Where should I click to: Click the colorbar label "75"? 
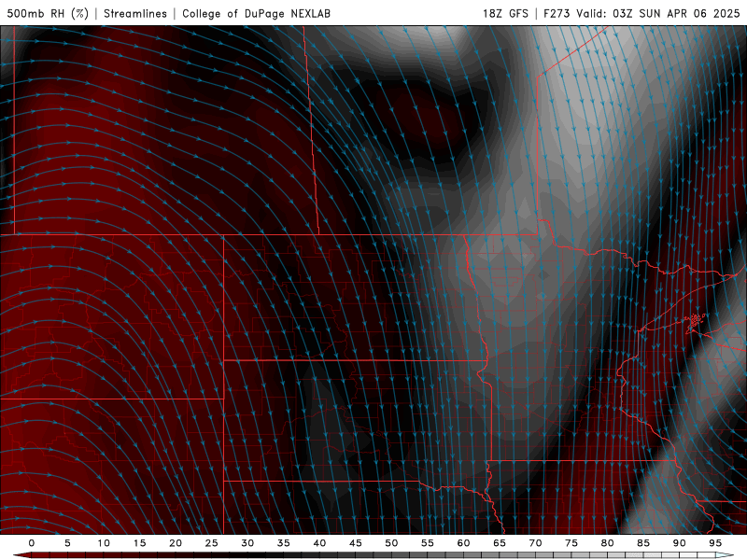(571, 543)
